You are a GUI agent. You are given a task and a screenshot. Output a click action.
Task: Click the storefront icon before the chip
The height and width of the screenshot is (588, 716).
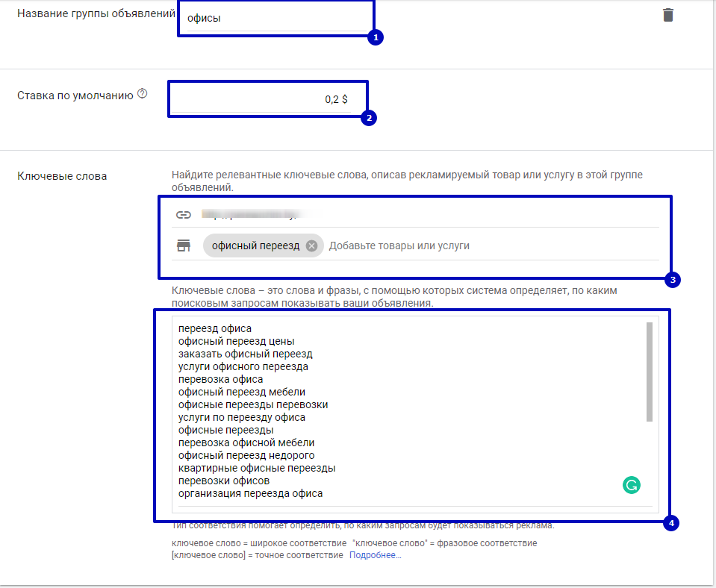pyautogui.click(x=184, y=245)
